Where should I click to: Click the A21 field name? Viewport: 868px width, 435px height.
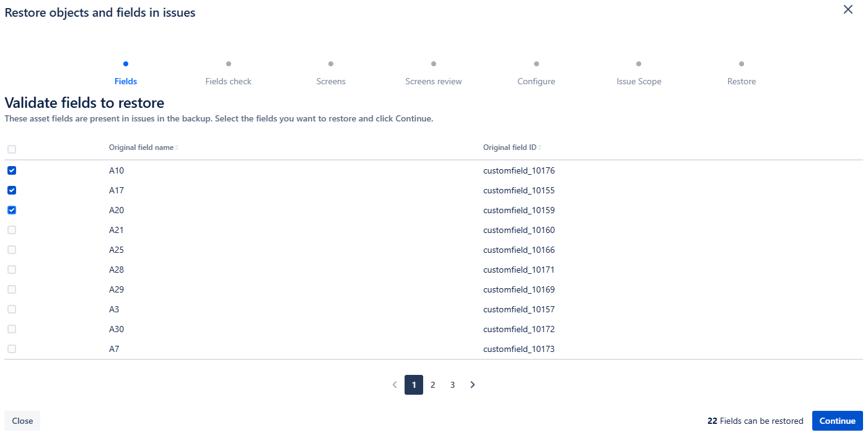click(x=116, y=230)
